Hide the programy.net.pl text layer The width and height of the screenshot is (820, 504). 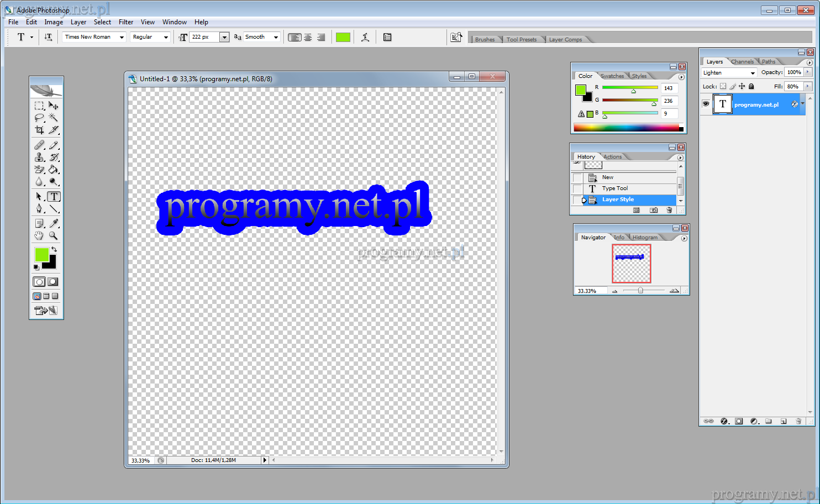tap(706, 104)
